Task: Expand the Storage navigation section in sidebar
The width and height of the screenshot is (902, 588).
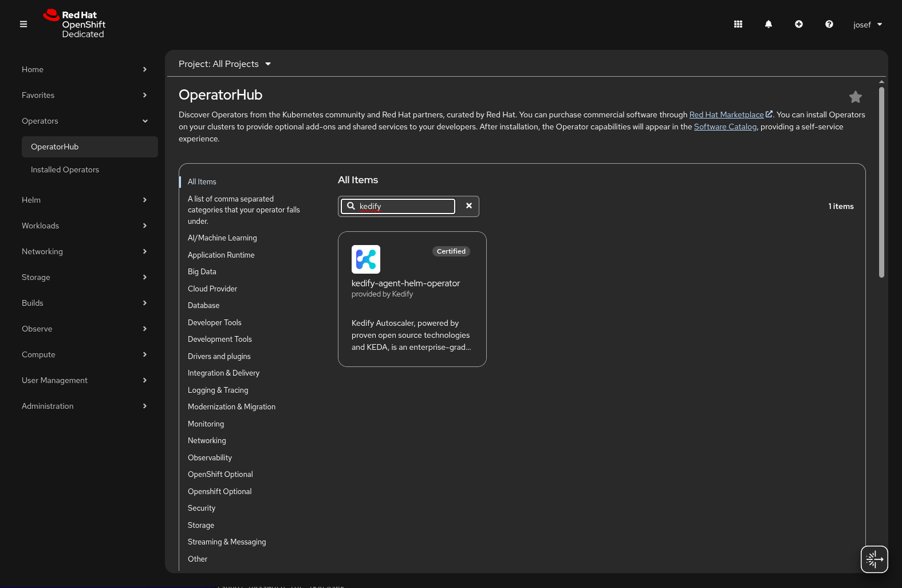Action: pos(84,277)
